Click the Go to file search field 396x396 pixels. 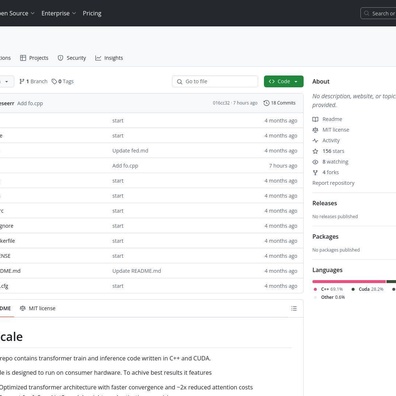pyautogui.click(x=215, y=81)
